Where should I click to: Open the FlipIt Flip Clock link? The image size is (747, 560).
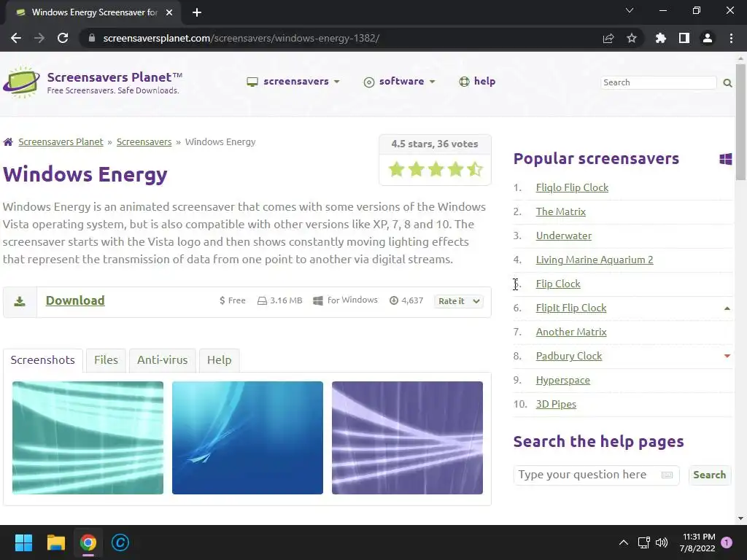571,308
